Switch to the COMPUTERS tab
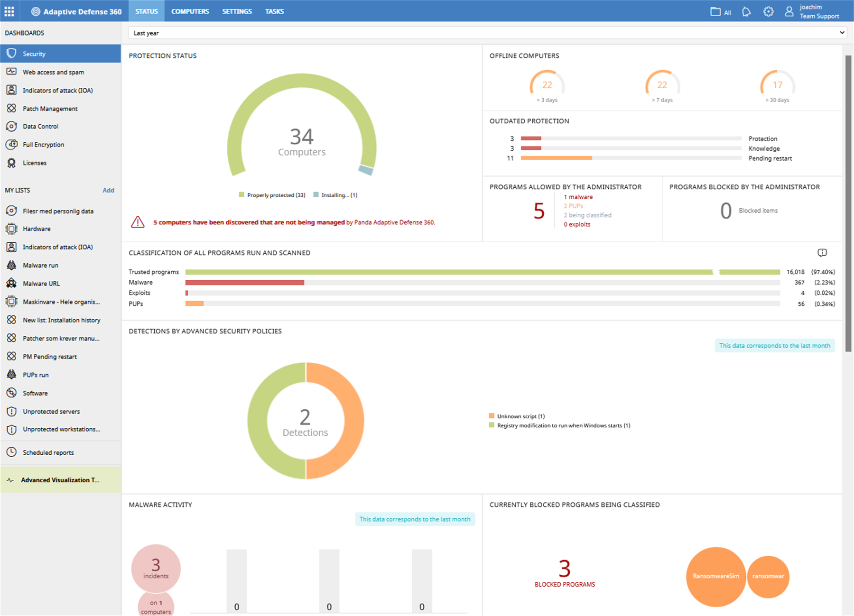The height and width of the screenshot is (616, 854). (x=190, y=11)
